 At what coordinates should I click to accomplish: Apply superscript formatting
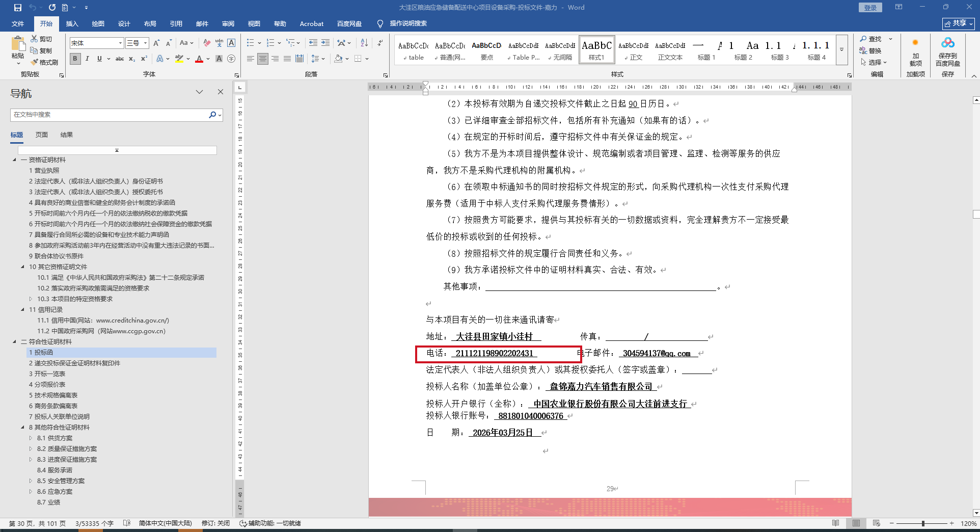pos(144,59)
